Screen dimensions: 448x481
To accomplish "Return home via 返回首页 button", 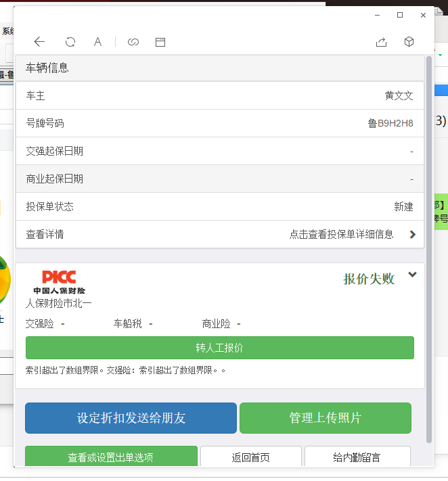I will pyautogui.click(x=250, y=457).
